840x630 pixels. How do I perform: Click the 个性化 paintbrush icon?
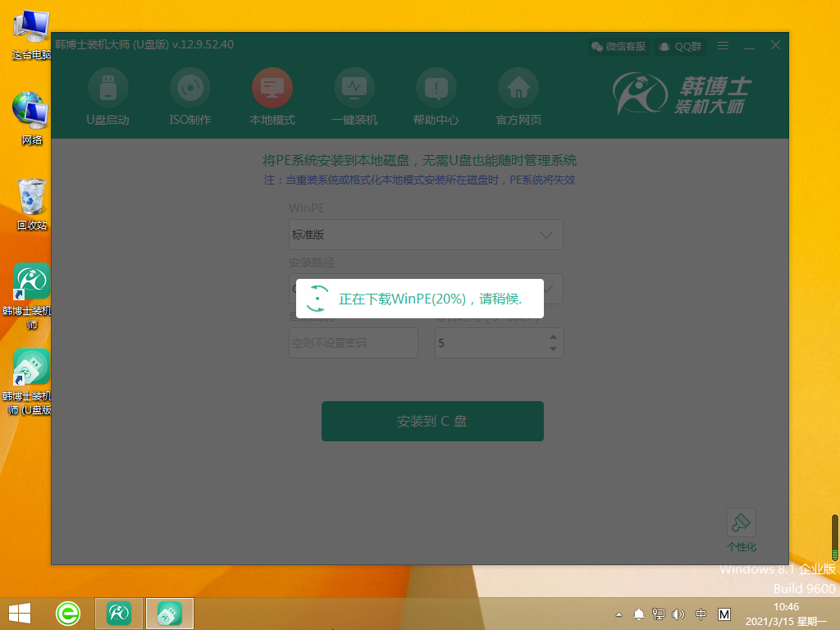pos(741,523)
